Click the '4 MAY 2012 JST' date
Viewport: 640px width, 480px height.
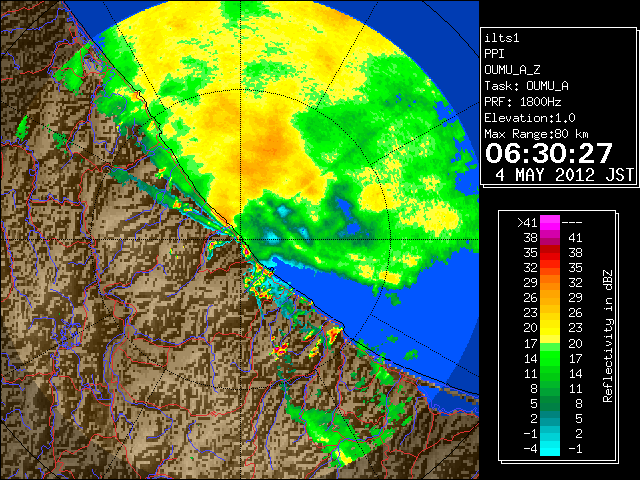tap(565, 175)
